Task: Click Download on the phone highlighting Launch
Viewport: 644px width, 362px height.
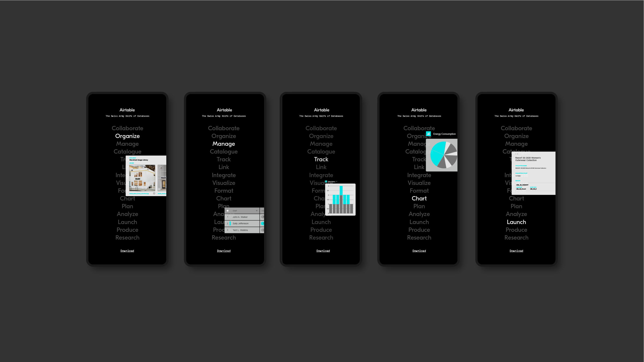Action: tap(516, 251)
